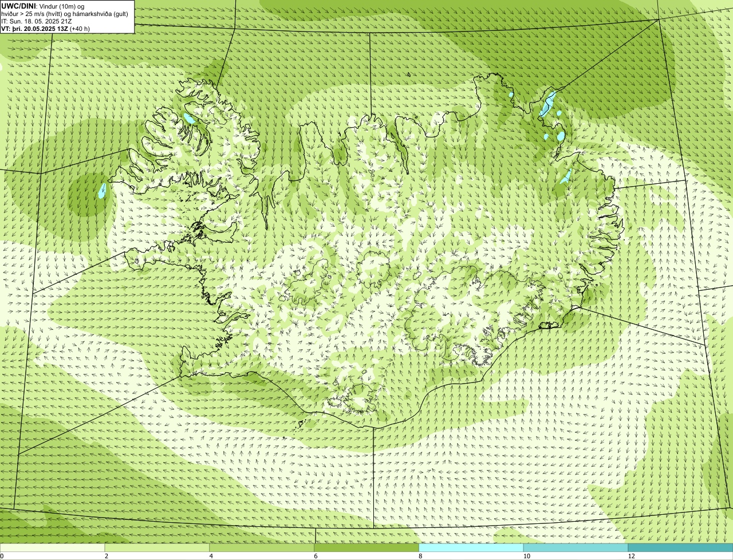
Task: Click the UWC/DINI title in legend box
Action: click(x=19, y=6)
